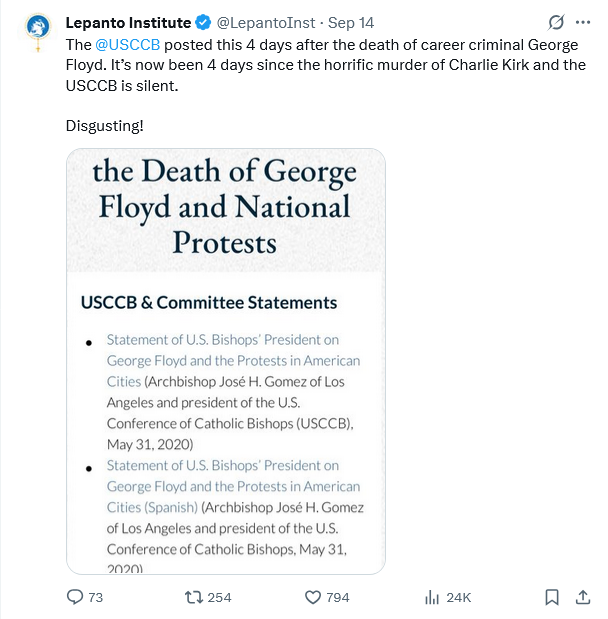608x619 pixels.
Task: Click the blue verified badge
Action: tap(202, 22)
